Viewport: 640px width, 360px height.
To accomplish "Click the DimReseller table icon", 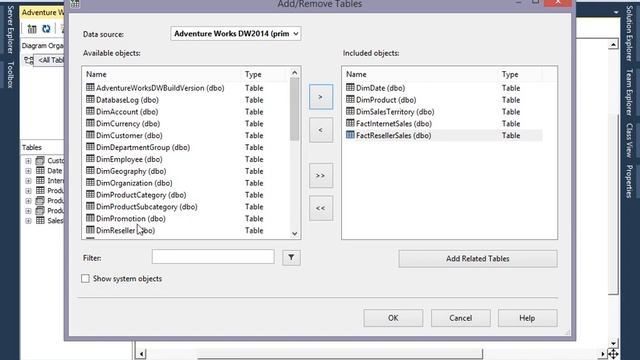I will [90, 229].
